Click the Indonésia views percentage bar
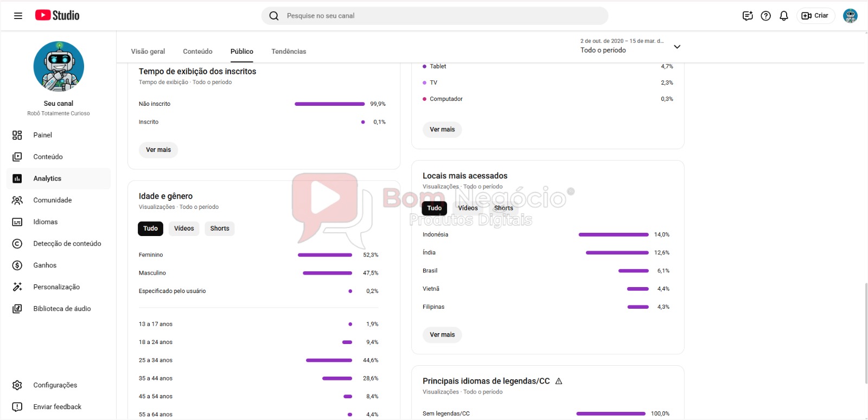This screenshot has height=420, width=868. click(x=613, y=235)
